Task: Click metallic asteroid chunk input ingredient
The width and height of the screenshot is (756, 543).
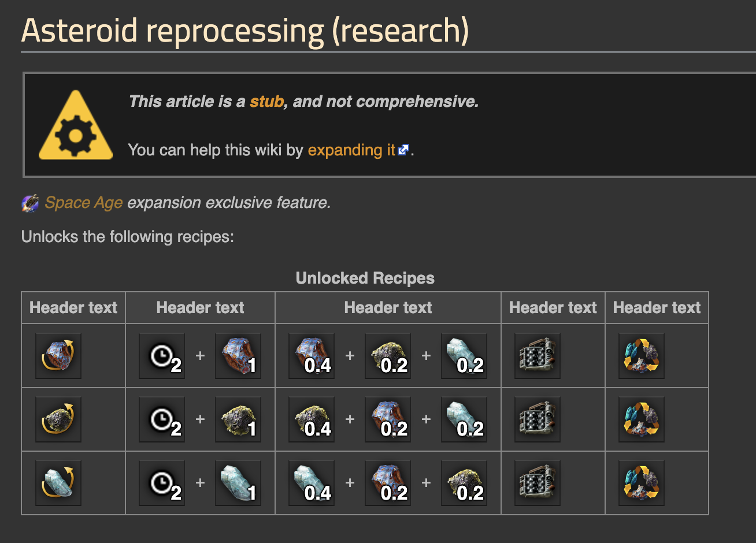Action: pyautogui.click(x=238, y=356)
